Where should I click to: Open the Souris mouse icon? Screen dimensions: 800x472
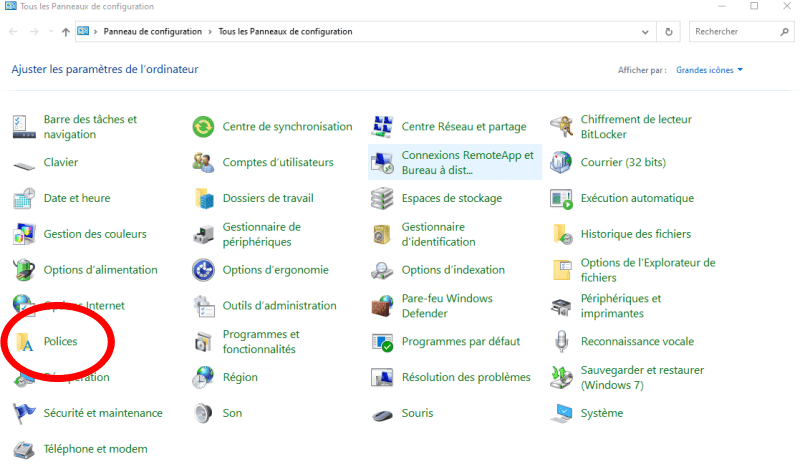click(383, 414)
